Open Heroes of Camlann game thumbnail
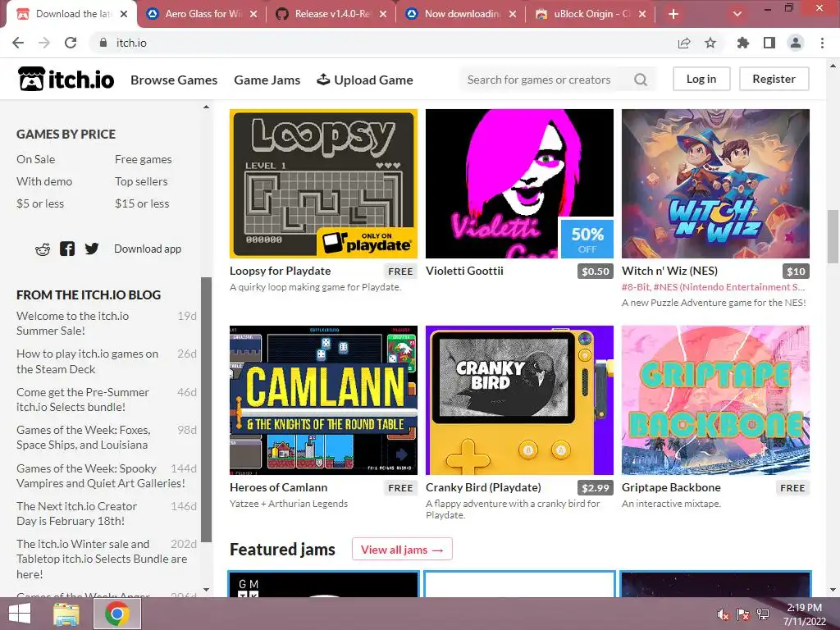 [323, 400]
